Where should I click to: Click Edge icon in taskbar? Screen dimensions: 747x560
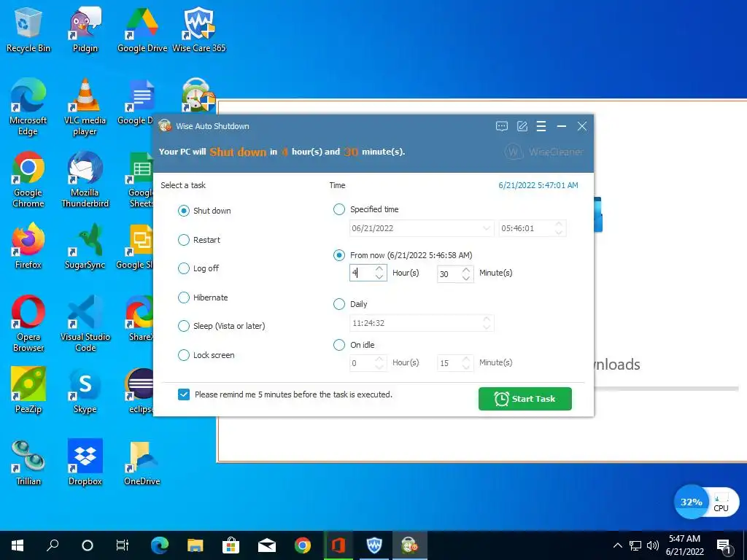160,545
